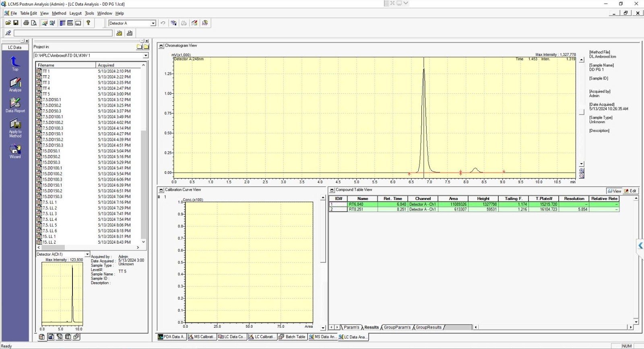
Task: Click the edit method pencil toolbar icon
Action: 194,23
